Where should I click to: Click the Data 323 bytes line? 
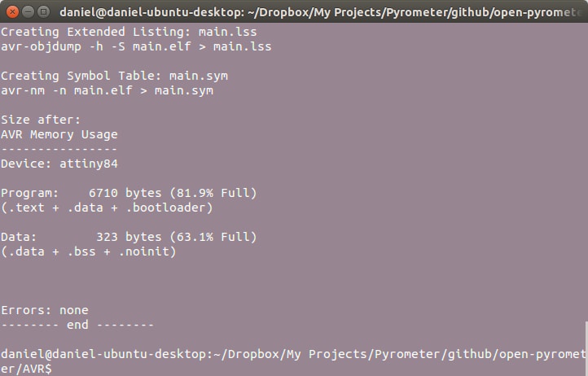click(129, 237)
